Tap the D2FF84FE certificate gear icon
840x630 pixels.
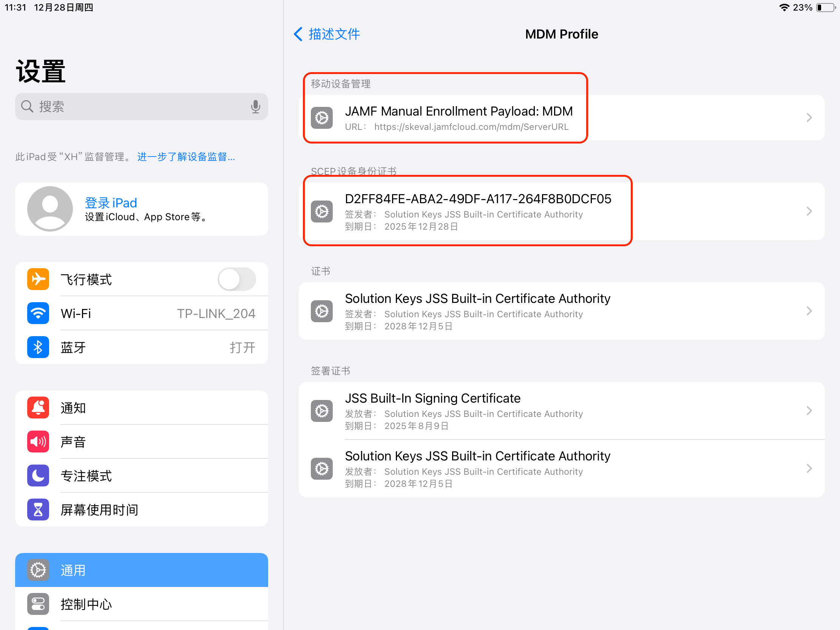(x=322, y=212)
